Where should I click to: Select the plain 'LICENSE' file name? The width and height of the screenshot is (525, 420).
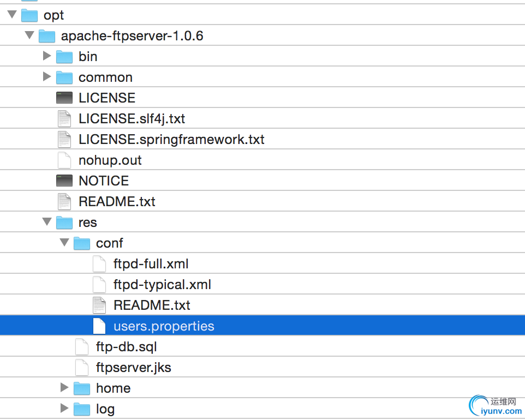(x=107, y=98)
